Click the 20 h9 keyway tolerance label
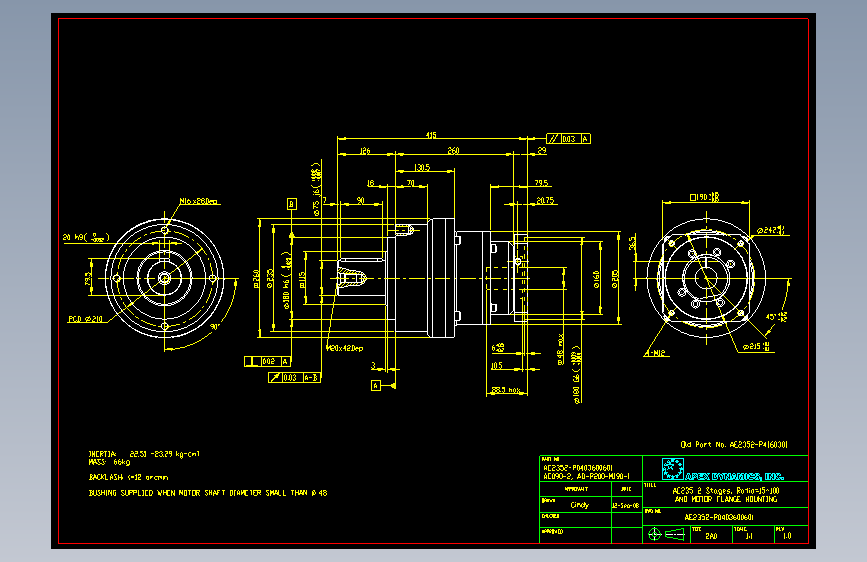Image resolution: width=867 pixels, height=562 pixels. click(86, 237)
